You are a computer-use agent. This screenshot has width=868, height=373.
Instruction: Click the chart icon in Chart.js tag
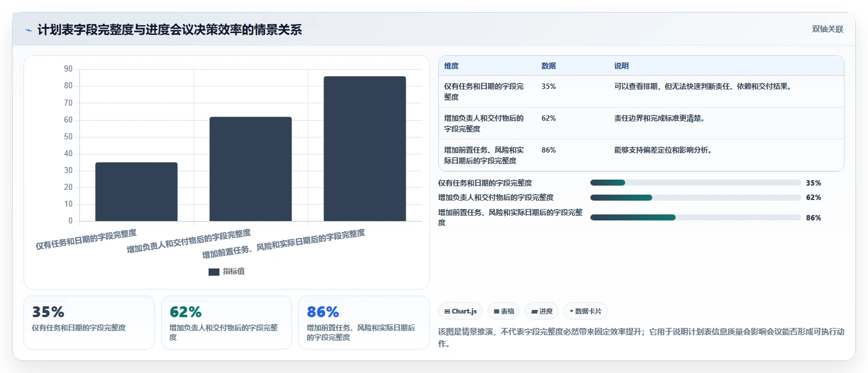(x=447, y=312)
